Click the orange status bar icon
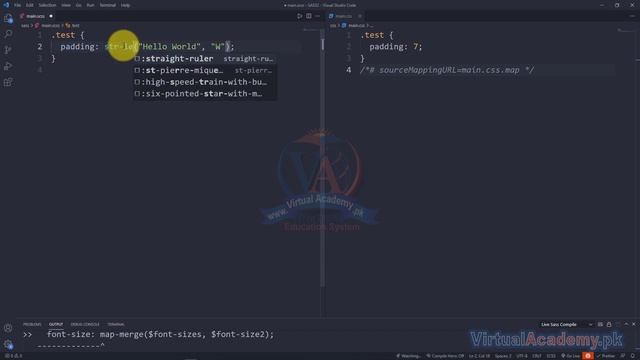Viewport: 640px width, 360px height. [x=588, y=356]
